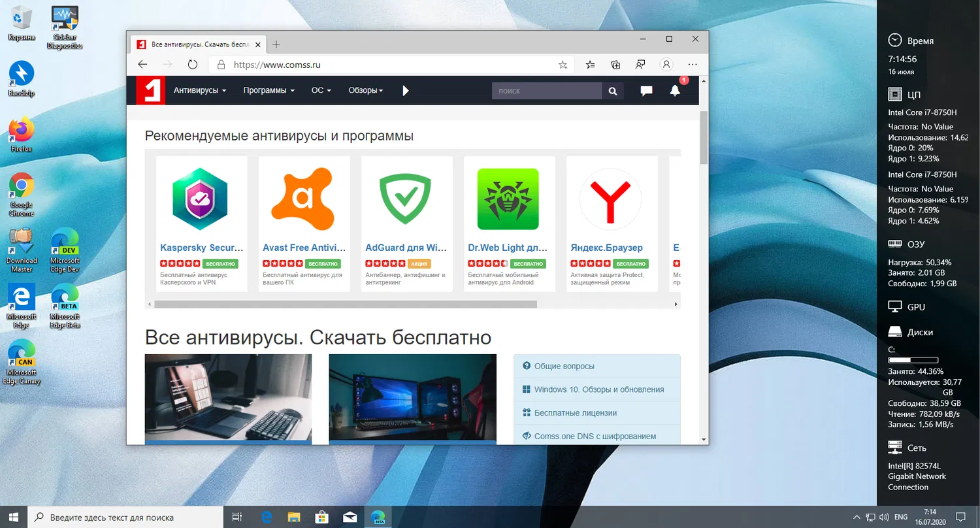Click the comss.ru red logo
This screenshot has width=980, height=528.
150,90
